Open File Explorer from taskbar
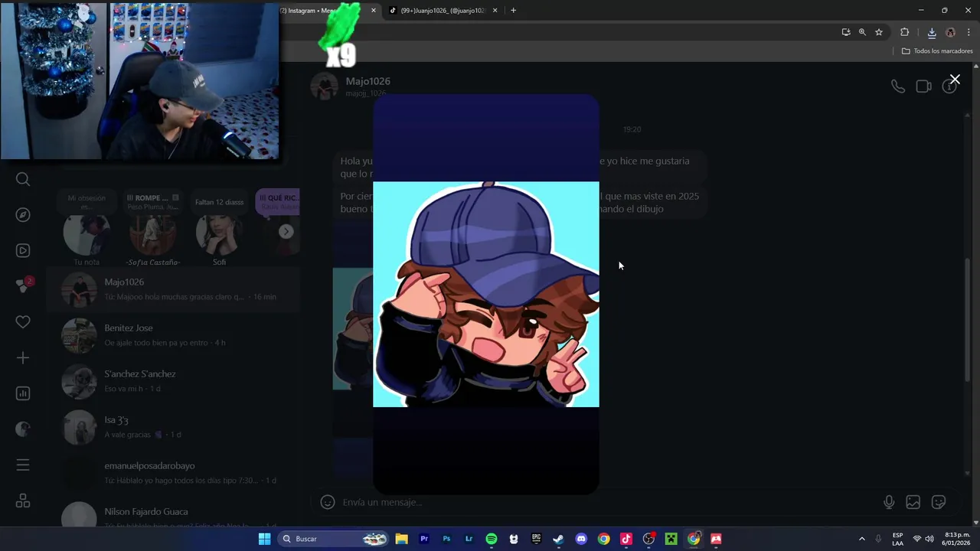The image size is (980, 551). coord(401,539)
